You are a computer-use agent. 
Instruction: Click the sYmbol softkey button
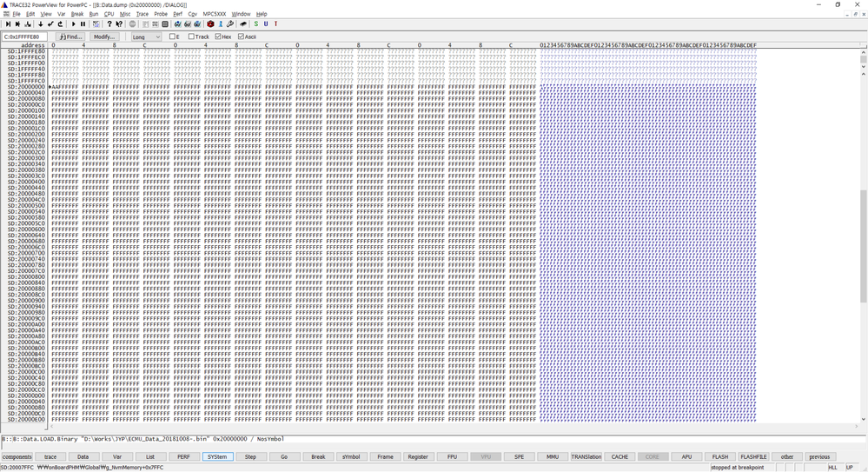[x=351, y=457]
